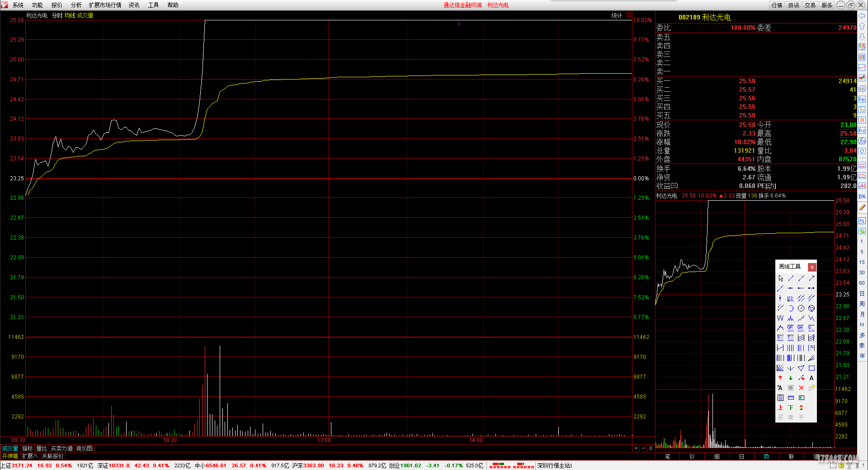Select the 势 tab in lower right panel
Screen dimensions: 868x470
pos(766,456)
